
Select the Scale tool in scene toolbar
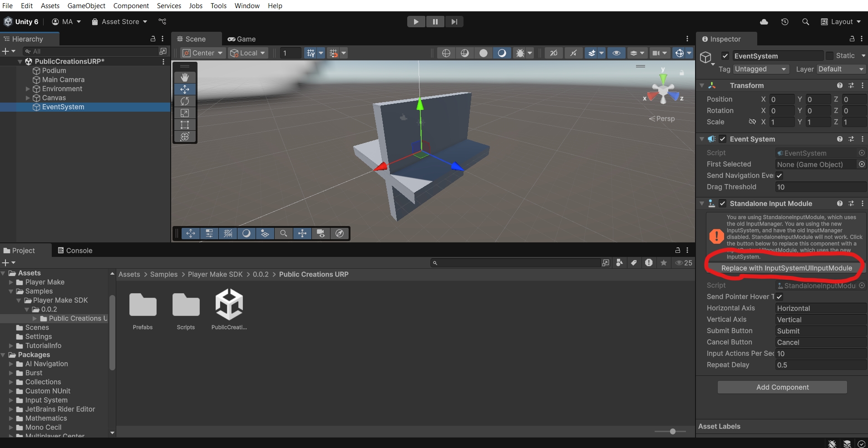coord(185,113)
